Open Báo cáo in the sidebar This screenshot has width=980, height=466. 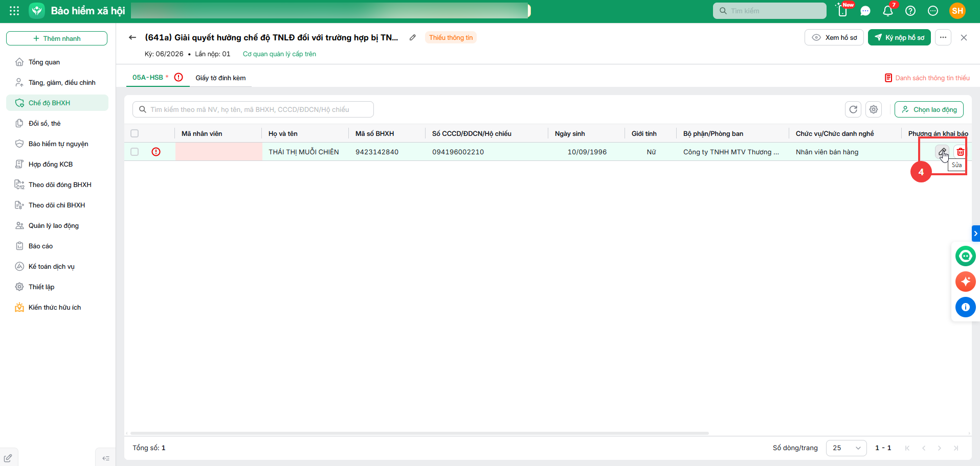(57, 246)
